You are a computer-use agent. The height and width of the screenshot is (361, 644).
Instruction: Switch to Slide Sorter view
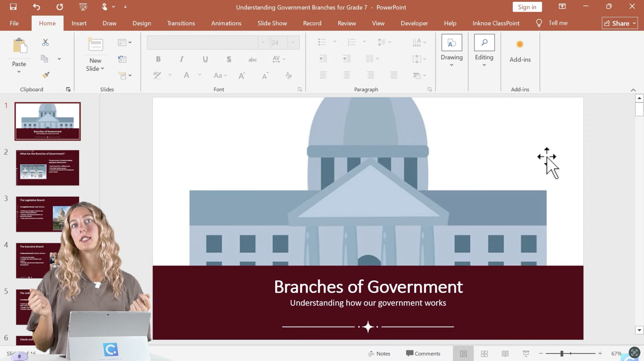coord(484,353)
